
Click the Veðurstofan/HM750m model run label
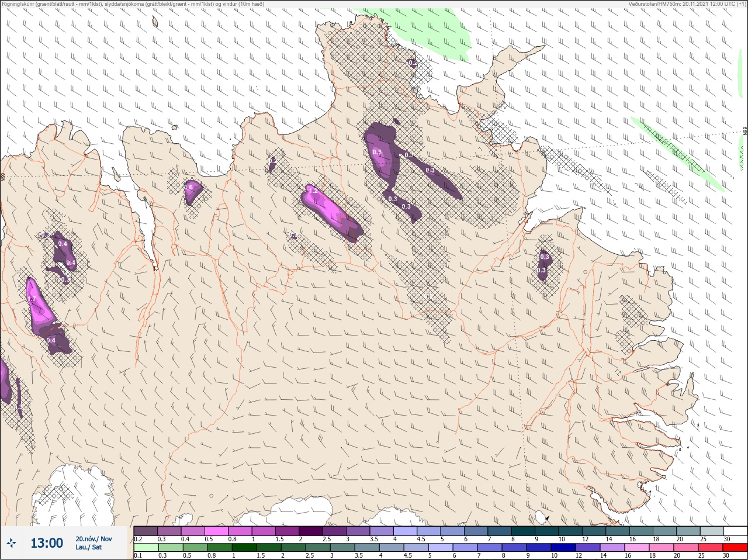point(687,4)
